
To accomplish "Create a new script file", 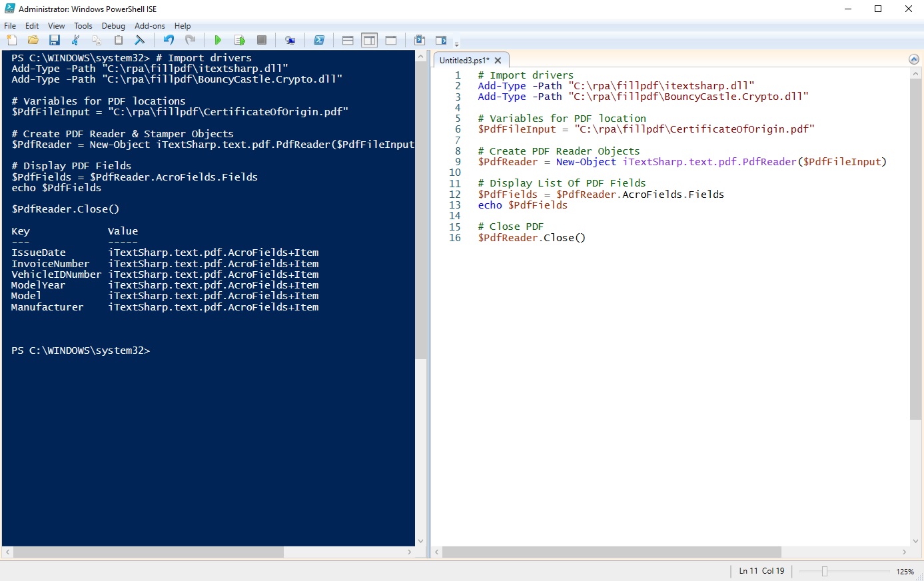I will (x=11, y=41).
